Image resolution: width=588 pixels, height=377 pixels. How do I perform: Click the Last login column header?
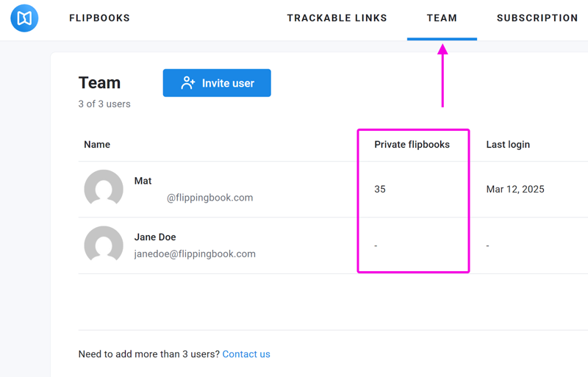(x=508, y=145)
